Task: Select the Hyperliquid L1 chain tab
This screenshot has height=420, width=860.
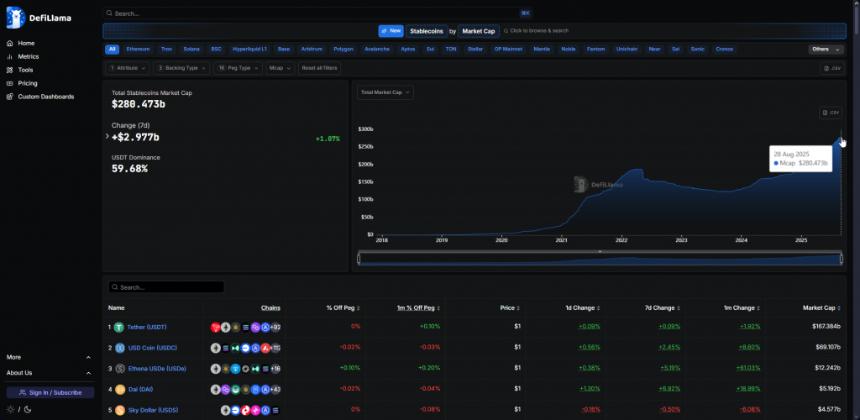Action: click(250, 49)
